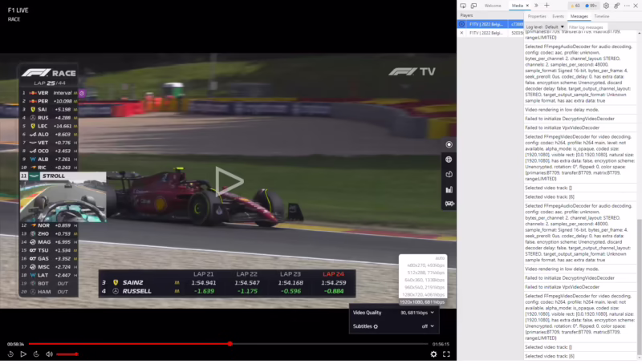Open the onboard driver cameras icon
The height and width of the screenshot is (364, 642).
point(449,204)
